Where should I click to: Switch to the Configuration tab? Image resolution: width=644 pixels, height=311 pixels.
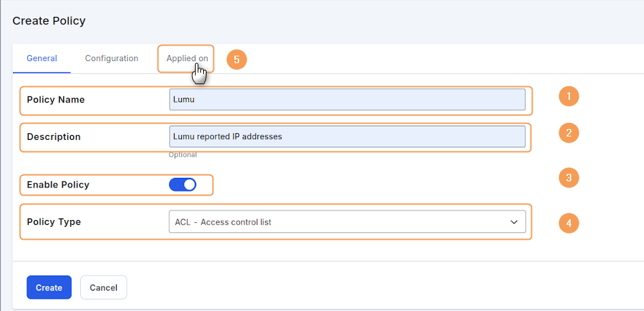click(x=111, y=58)
